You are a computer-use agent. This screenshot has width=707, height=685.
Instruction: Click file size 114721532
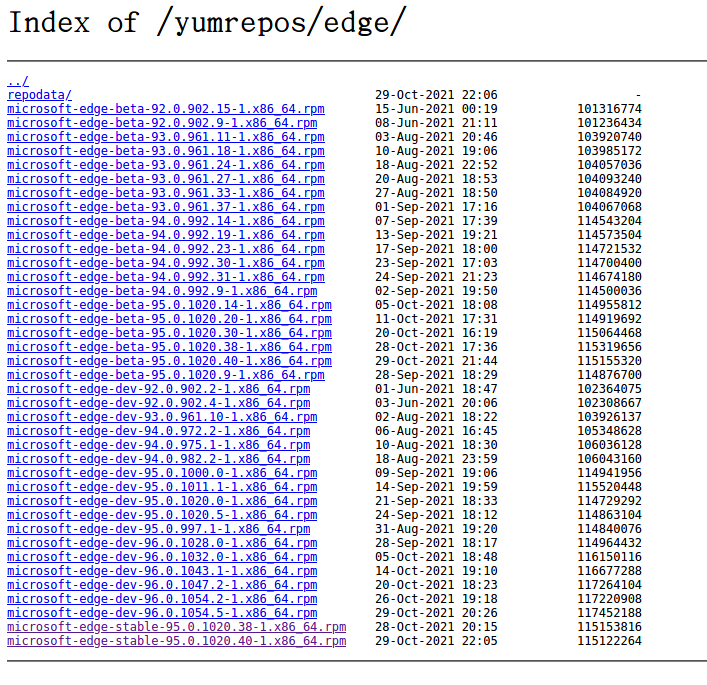pos(610,249)
